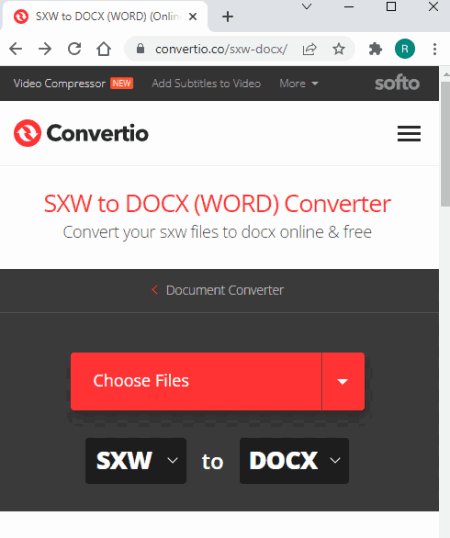Screen dimensions: 450x538
Task: Minimize the browser window
Action: point(349,7)
